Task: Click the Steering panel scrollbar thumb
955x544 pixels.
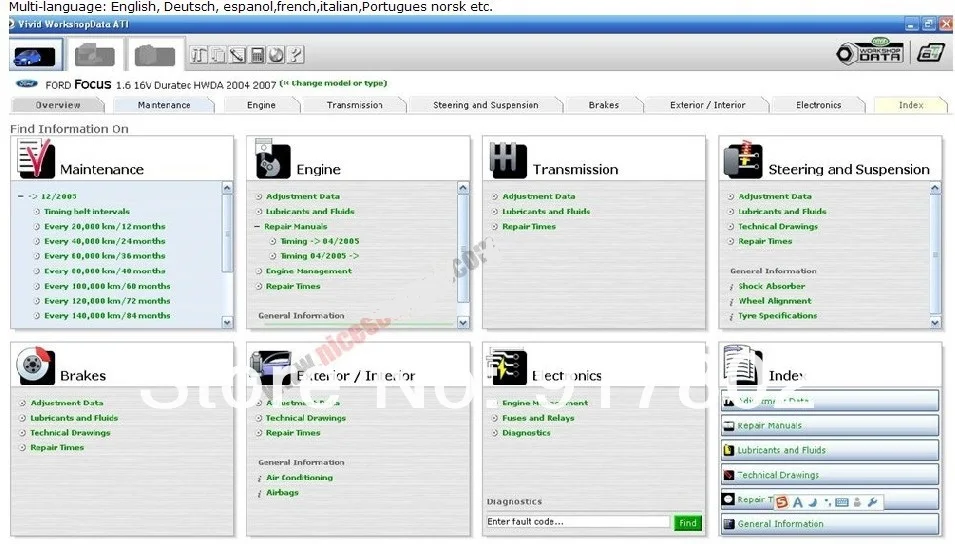Action: 936,254
